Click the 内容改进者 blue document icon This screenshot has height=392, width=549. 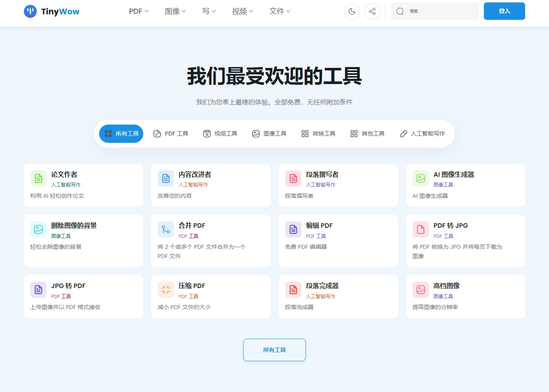pos(166,178)
